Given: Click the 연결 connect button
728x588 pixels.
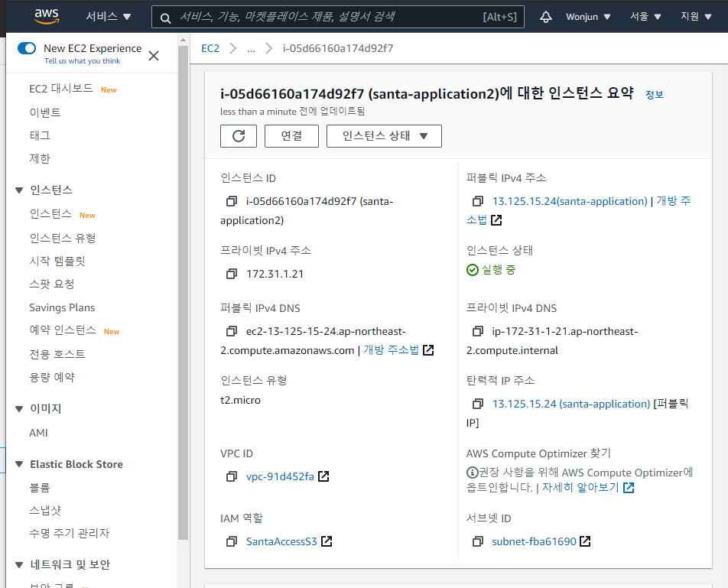Looking at the screenshot, I should pyautogui.click(x=291, y=136).
